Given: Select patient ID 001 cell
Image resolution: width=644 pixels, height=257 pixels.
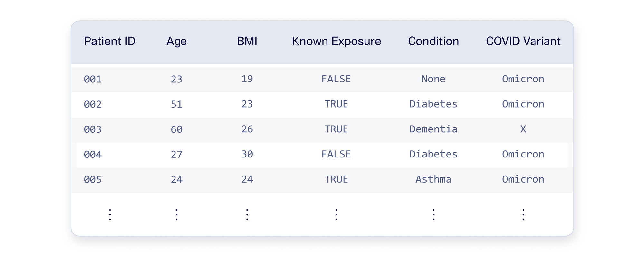Looking at the screenshot, I should [x=93, y=79].
